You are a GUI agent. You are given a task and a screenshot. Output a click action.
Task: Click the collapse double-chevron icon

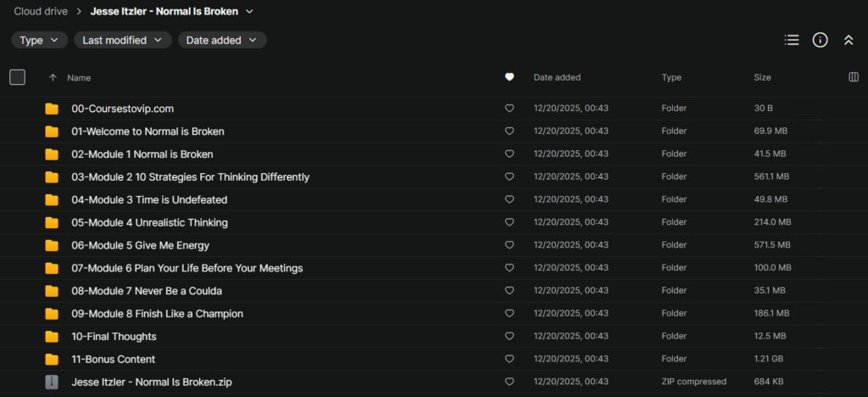click(848, 40)
